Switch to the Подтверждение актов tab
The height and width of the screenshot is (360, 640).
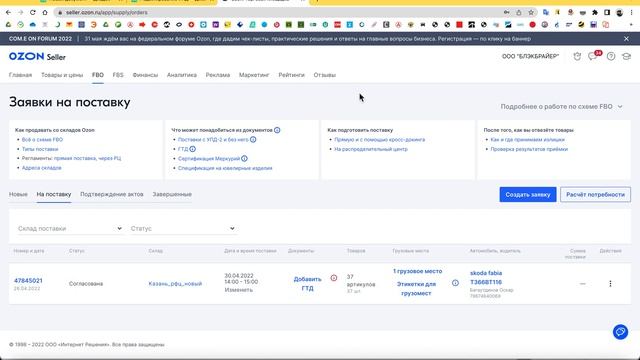click(112, 194)
